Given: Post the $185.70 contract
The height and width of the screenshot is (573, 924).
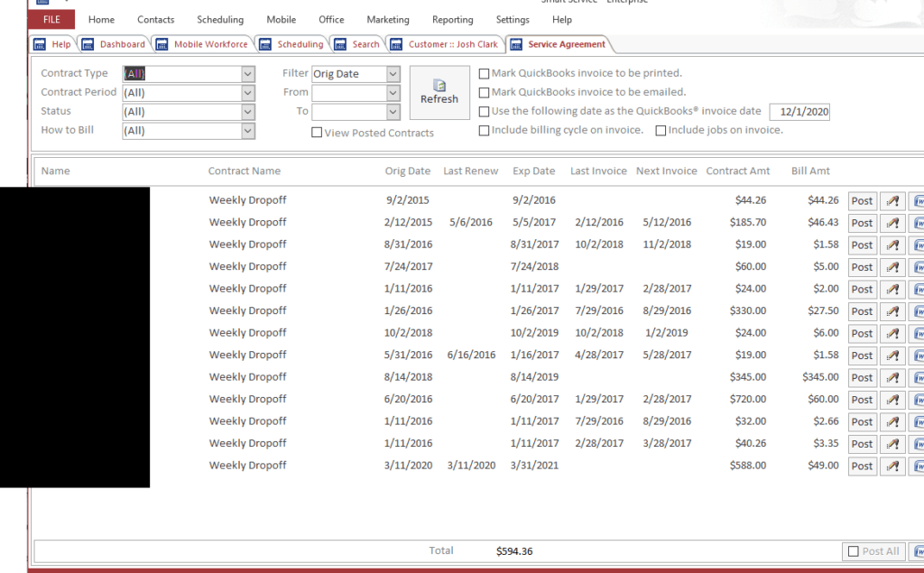Looking at the screenshot, I should (862, 223).
